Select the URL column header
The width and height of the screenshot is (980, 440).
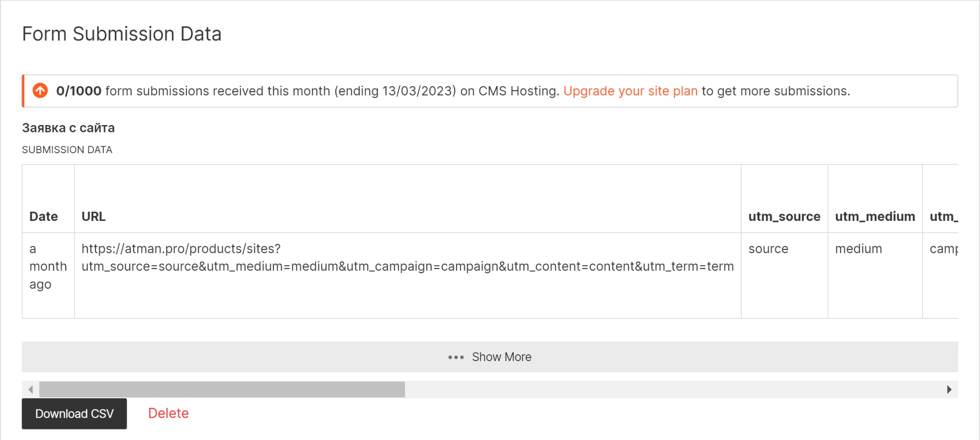pyautogui.click(x=94, y=216)
